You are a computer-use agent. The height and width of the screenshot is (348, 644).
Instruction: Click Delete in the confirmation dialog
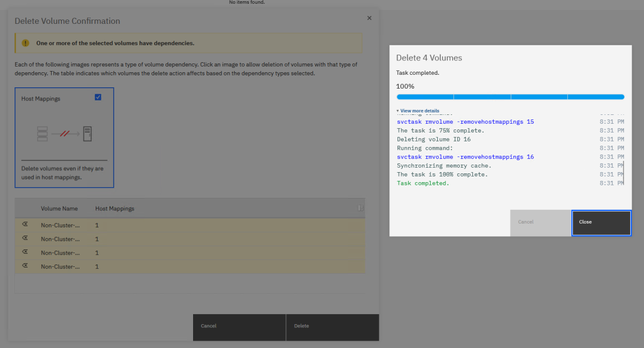pos(332,327)
